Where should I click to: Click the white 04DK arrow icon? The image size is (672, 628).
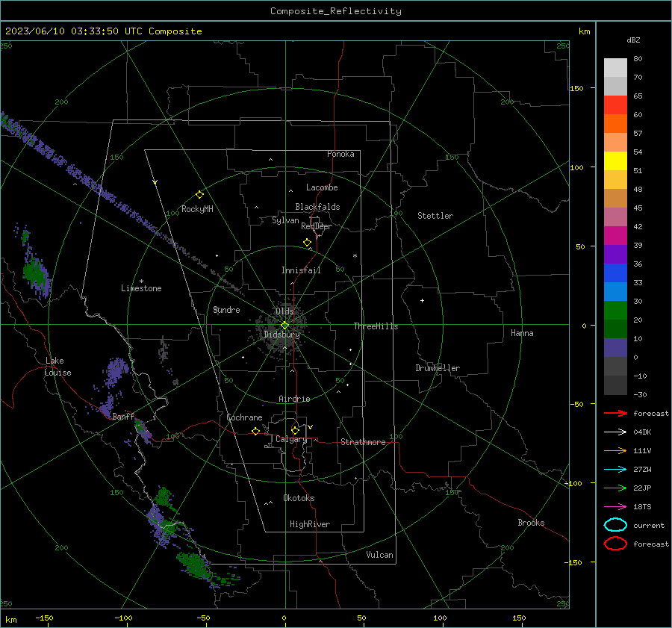coord(615,432)
